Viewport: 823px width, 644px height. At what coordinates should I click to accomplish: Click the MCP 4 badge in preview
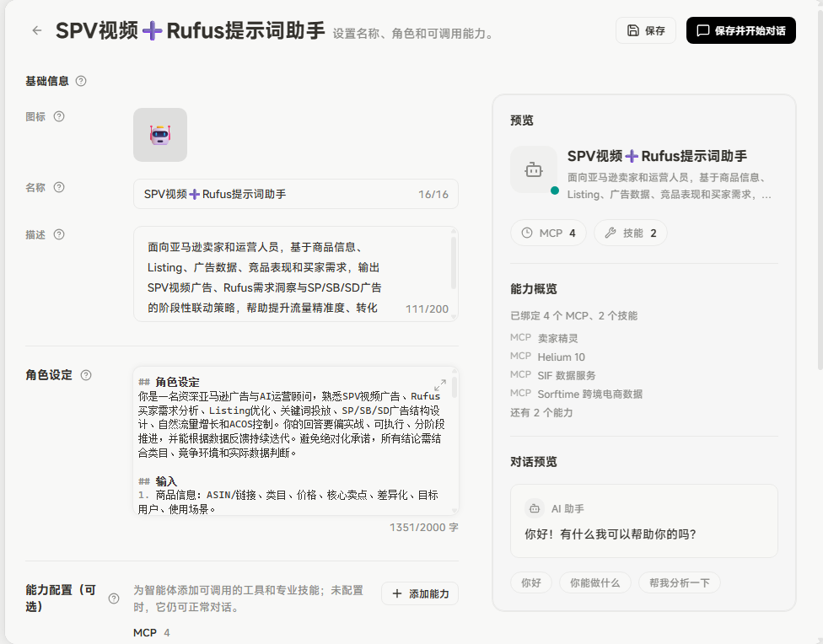(x=548, y=233)
